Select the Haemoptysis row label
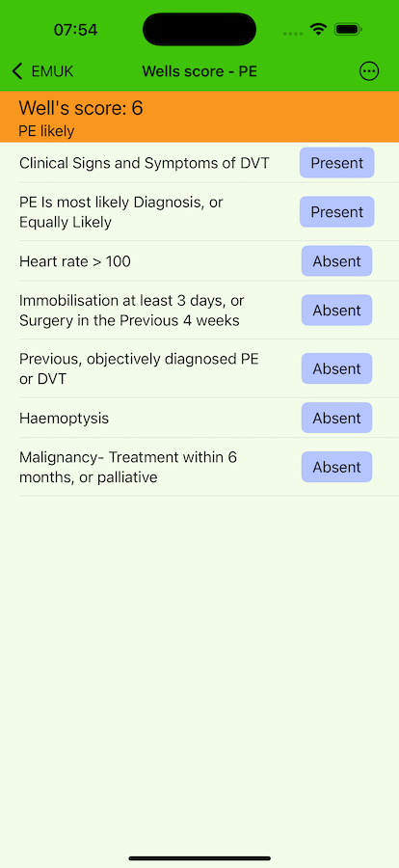The width and height of the screenshot is (399, 868). pyautogui.click(x=65, y=419)
